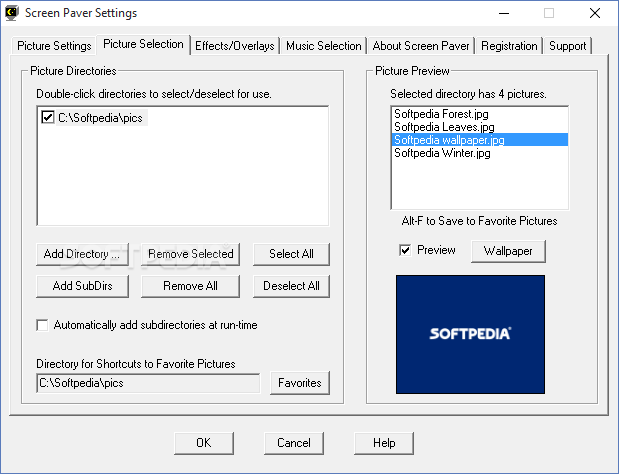Image resolution: width=619 pixels, height=474 pixels.
Task: Click the Softpedia preview thumbnail image
Action: tap(470, 334)
